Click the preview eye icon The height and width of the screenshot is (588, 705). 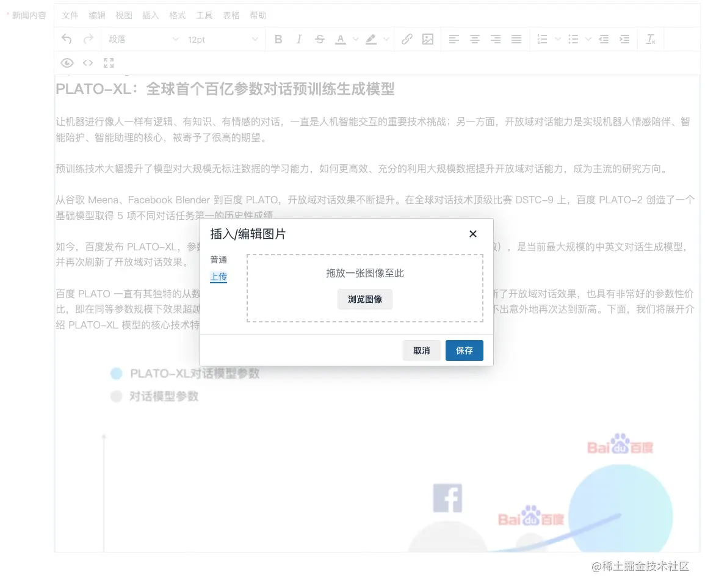(67, 63)
